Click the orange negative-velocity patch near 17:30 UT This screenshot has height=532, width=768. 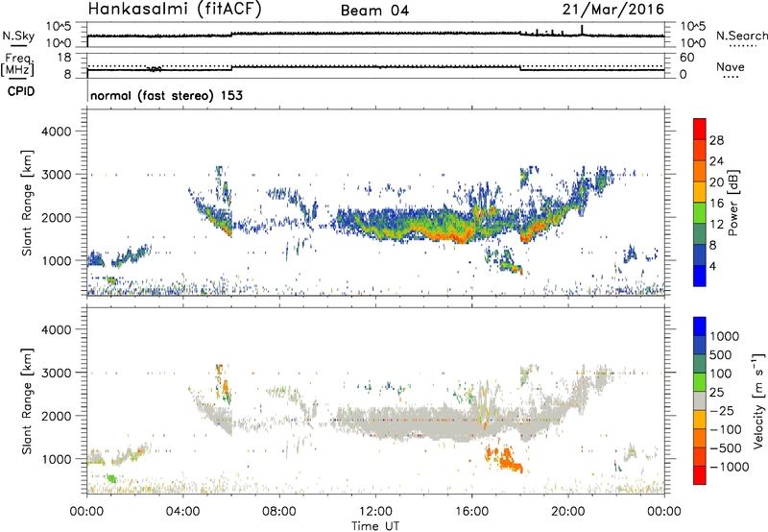[x=511, y=461]
